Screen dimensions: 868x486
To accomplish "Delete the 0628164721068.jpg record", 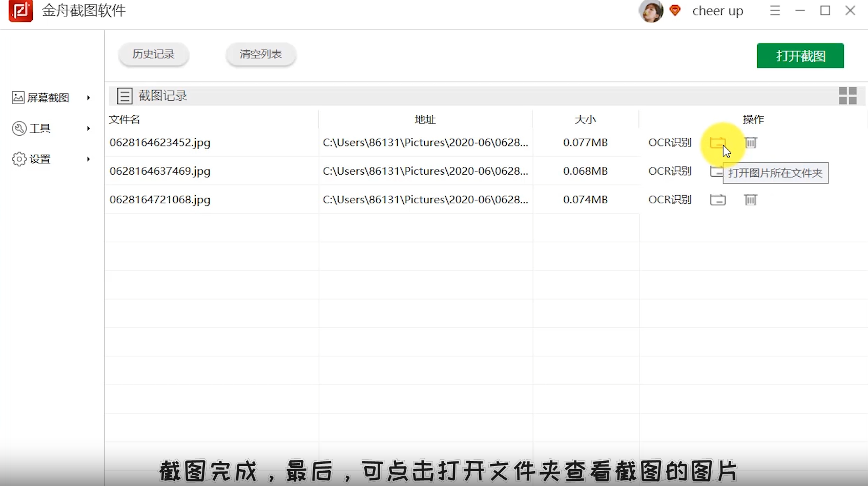I will pos(751,200).
